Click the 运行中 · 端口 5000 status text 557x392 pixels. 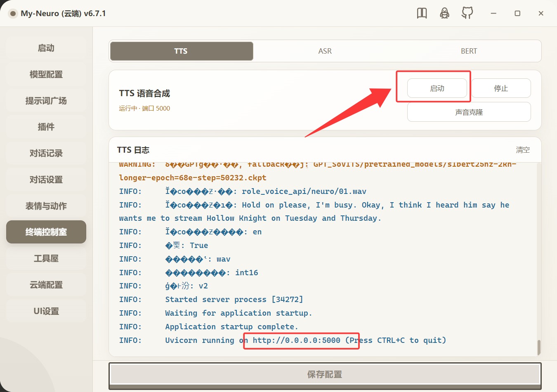coord(144,109)
